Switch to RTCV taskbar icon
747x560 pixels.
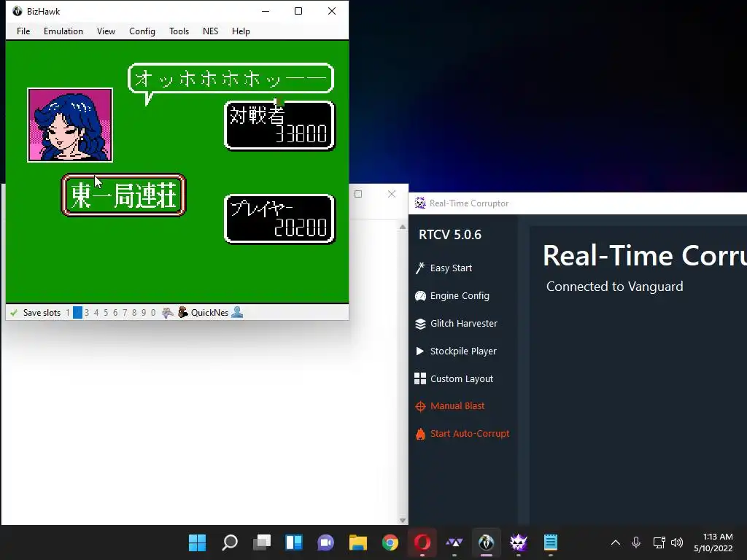coord(519,542)
